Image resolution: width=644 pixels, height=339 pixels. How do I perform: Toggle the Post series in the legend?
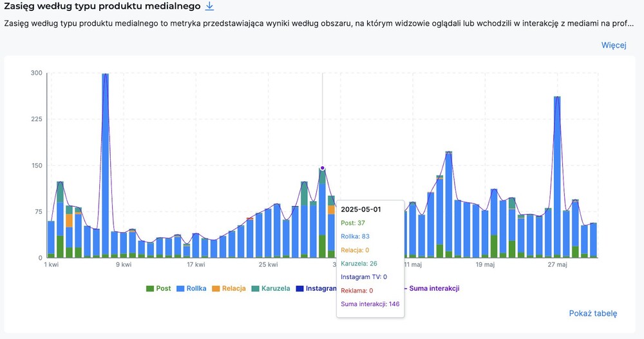click(158, 288)
